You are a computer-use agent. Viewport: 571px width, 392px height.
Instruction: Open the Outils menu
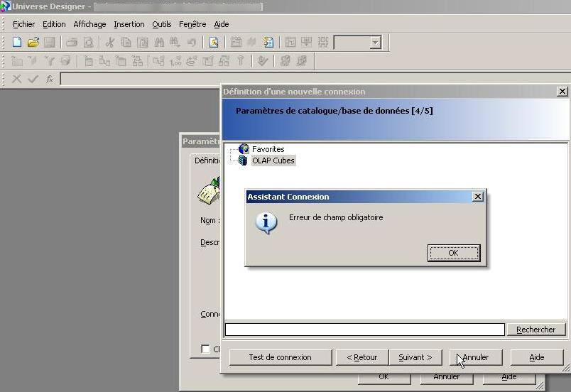coord(162,24)
